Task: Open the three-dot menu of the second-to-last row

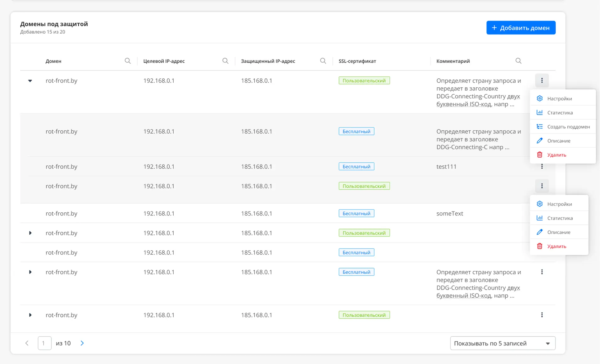Action: [x=542, y=272]
